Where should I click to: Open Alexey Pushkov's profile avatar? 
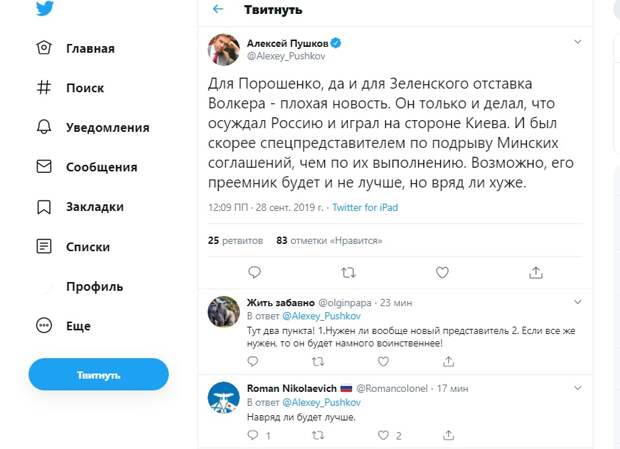pos(224,49)
